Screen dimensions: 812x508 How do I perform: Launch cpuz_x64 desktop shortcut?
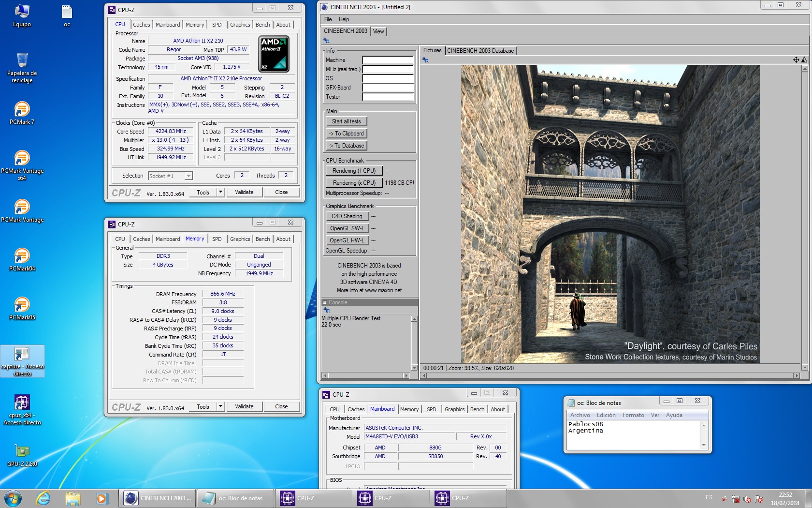[x=22, y=410]
